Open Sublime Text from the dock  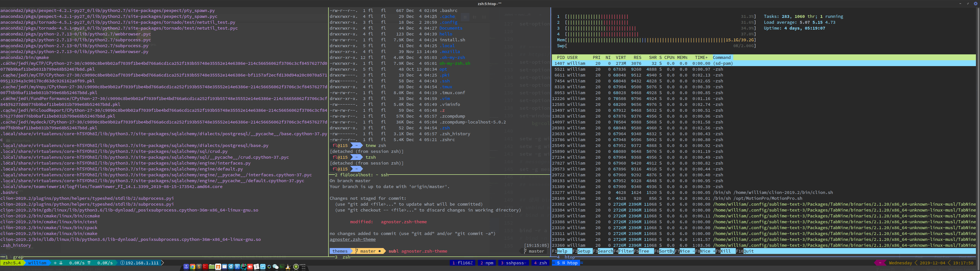(x=199, y=267)
